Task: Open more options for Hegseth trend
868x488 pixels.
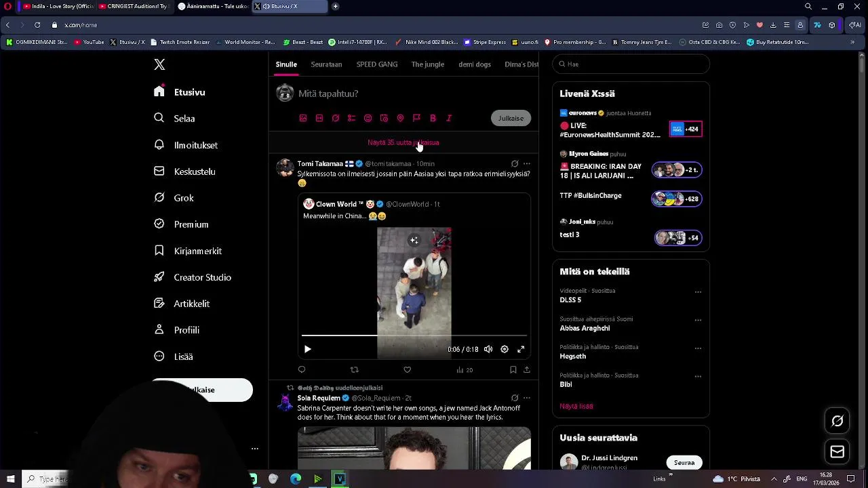Action: 698,348
